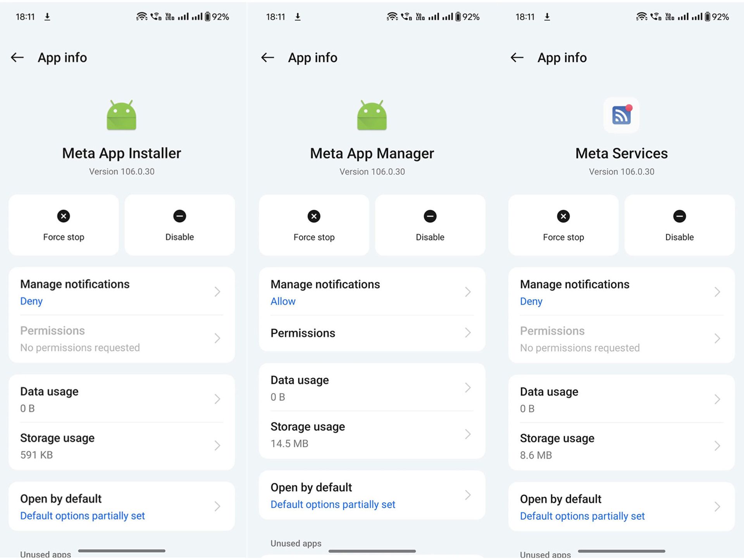The width and height of the screenshot is (744, 560).
Task: Force stop Meta App Installer
Action: 64,225
